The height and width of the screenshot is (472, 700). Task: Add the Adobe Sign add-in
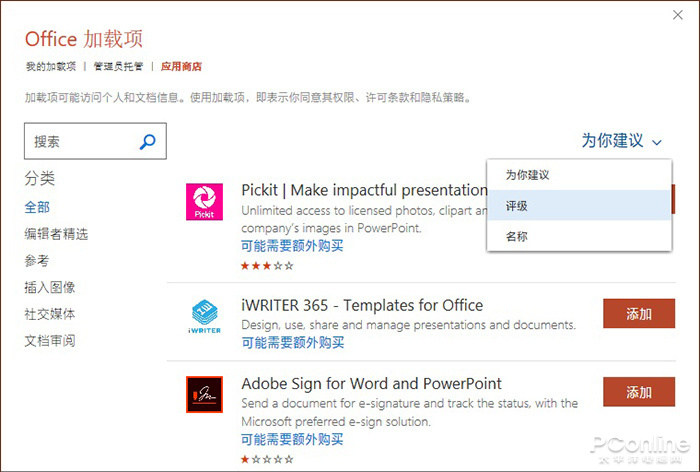coord(639,392)
